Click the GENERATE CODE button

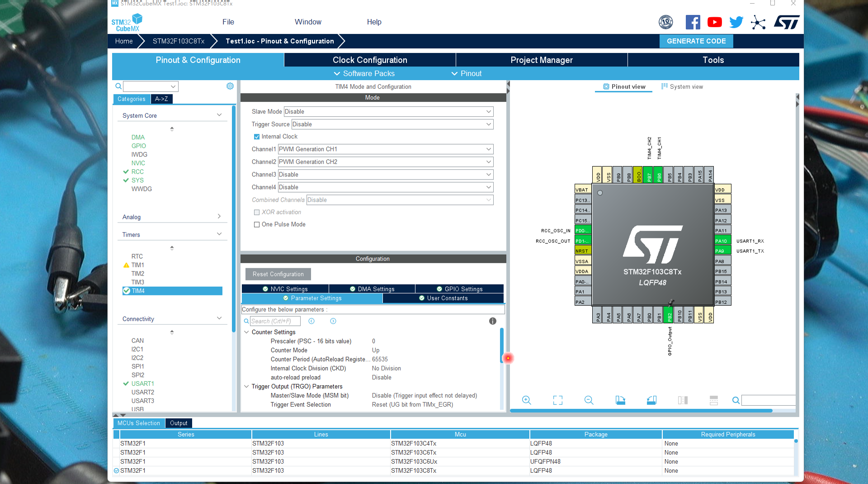pos(696,41)
